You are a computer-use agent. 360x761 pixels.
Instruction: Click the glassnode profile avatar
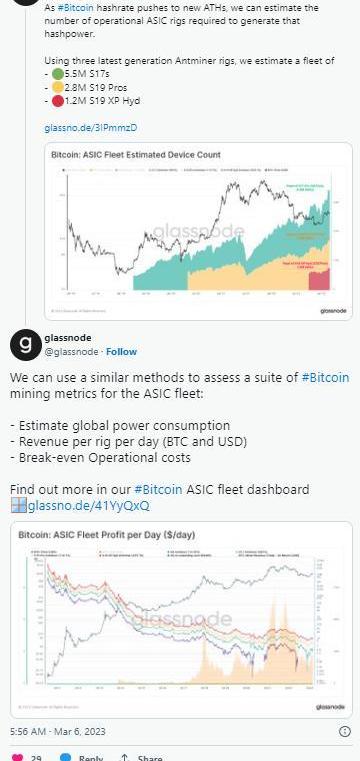tap(25, 344)
